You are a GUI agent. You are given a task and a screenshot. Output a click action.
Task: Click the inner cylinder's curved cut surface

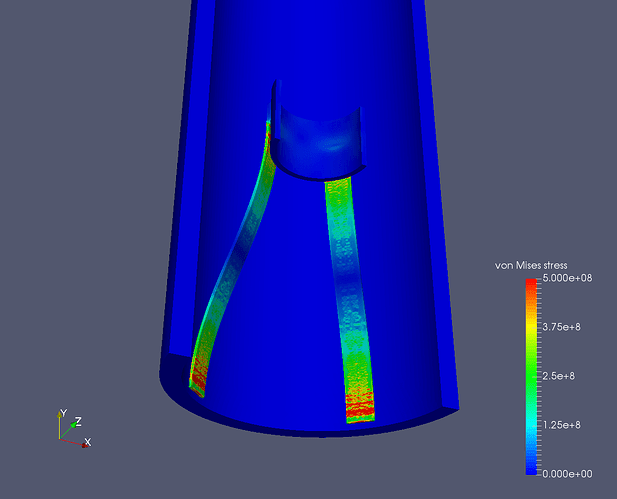[x=319, y=146]
